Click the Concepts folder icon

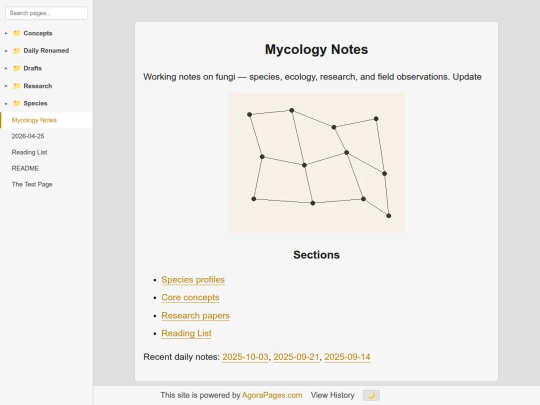coord(17,33)
